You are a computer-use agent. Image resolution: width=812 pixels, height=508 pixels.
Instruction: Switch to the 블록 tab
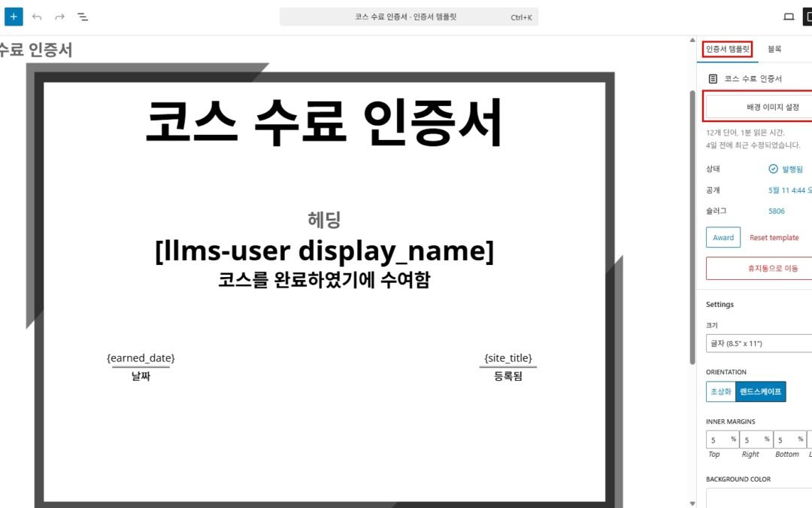[x=774, y=49]
